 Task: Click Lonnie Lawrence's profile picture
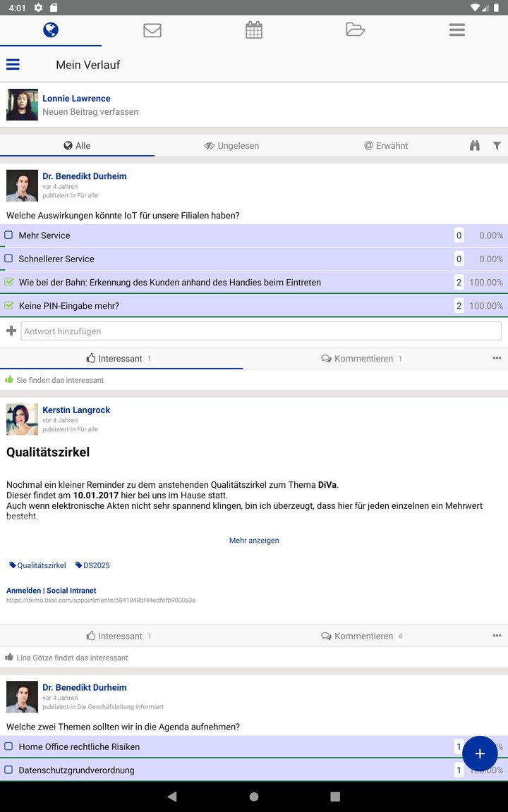tap(23, 104)
